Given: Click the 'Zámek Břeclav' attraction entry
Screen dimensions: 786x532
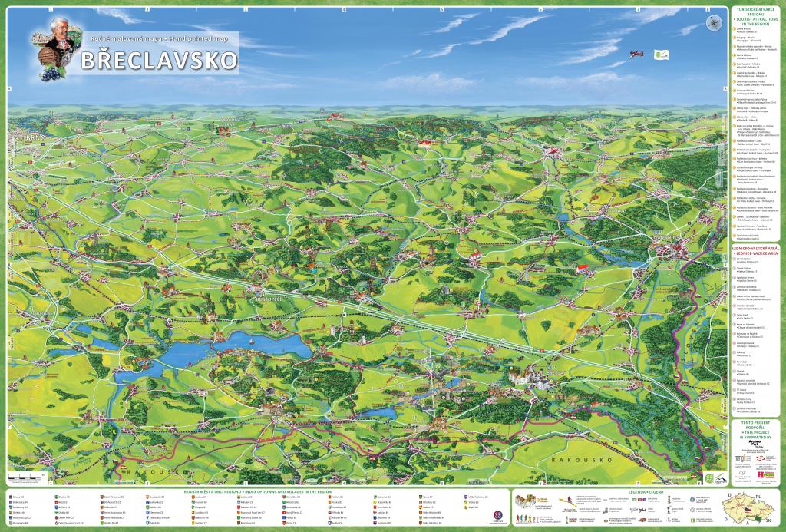Looking at the screenshot, I should tap(746, 30).
